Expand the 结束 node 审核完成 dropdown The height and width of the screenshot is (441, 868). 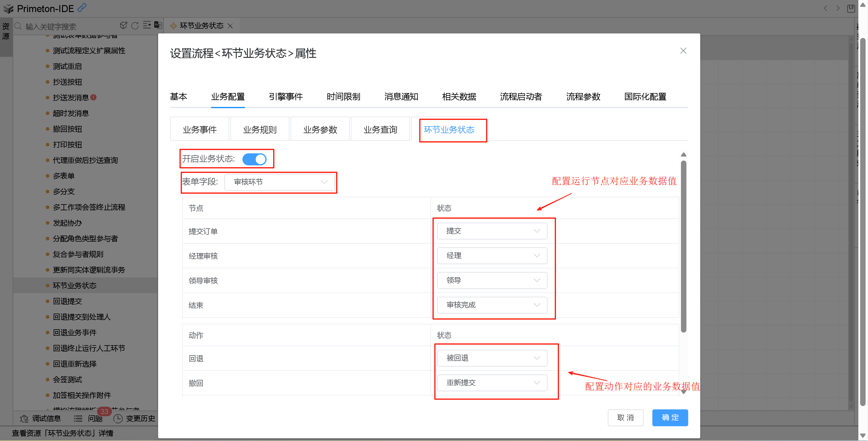click(x=492, y=305)
